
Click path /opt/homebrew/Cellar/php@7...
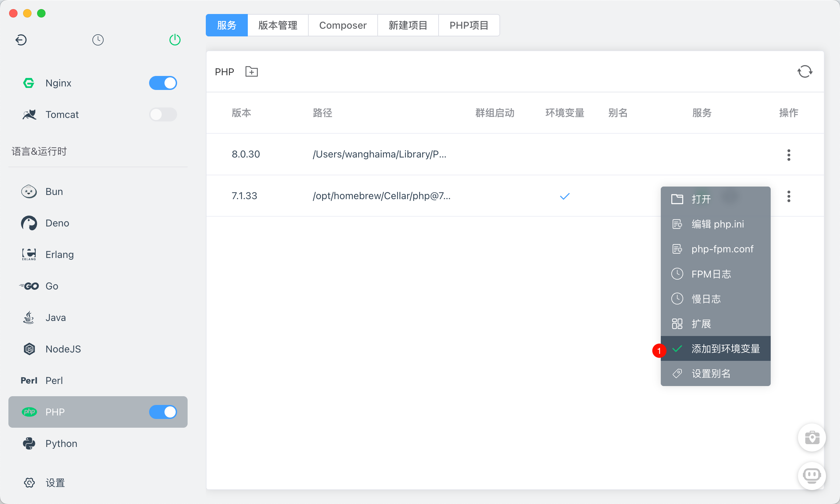[381, 196]
